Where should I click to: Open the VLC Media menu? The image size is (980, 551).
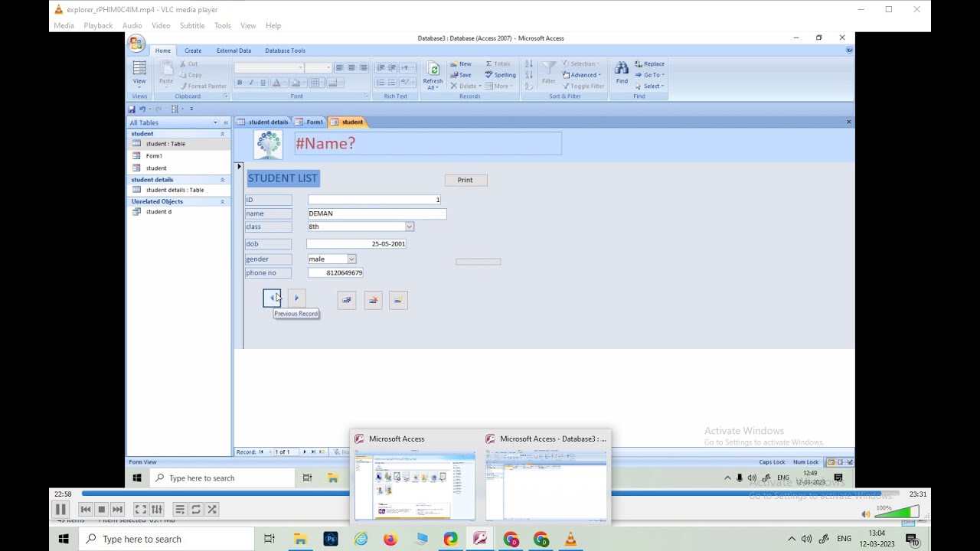click(64, 25)
